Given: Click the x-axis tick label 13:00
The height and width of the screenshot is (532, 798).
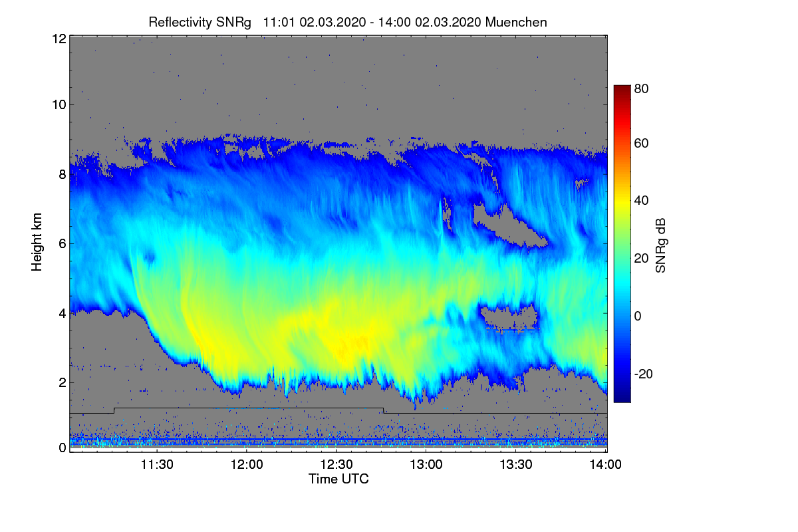Looking at the screenshot, I should [x=427, y=464].
